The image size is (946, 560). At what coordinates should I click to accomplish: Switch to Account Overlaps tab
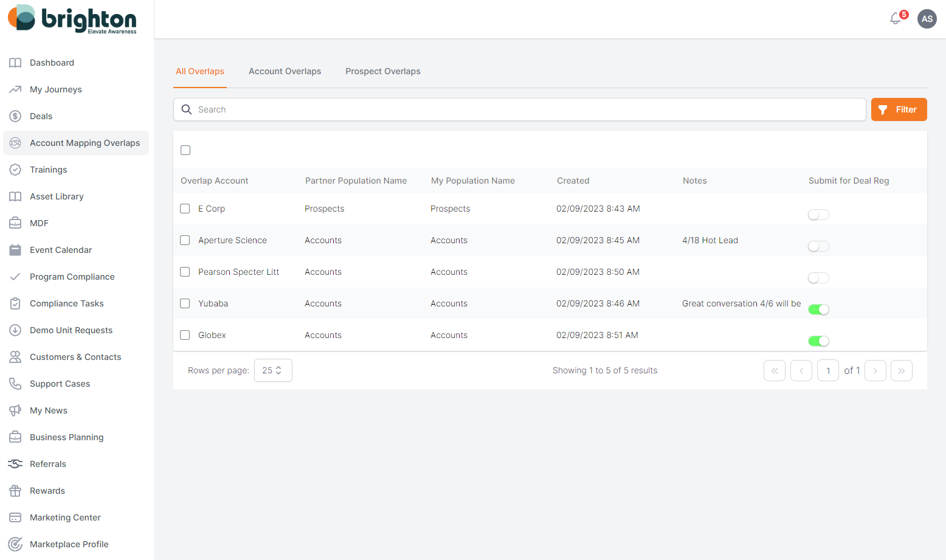tap(285, 71)
